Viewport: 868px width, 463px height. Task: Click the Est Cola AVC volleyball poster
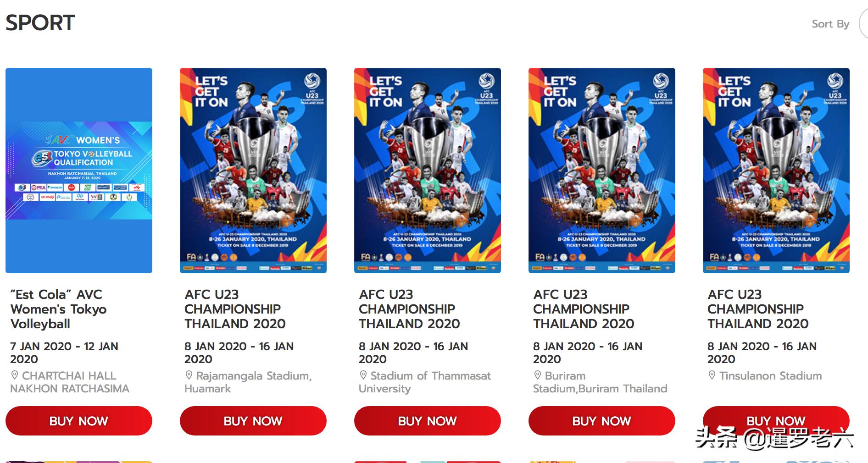79,170
